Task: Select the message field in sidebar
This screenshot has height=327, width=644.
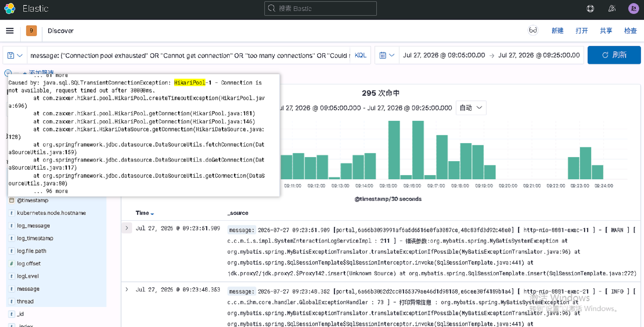Action: (x=28, y=289)
